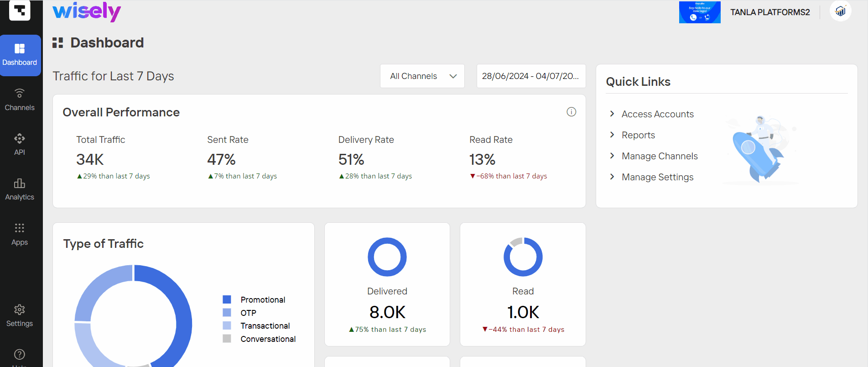The width and height of the screenshot is (868, 367).
Task: Expand the Manage Channels chevron
Action: (612, 156)
